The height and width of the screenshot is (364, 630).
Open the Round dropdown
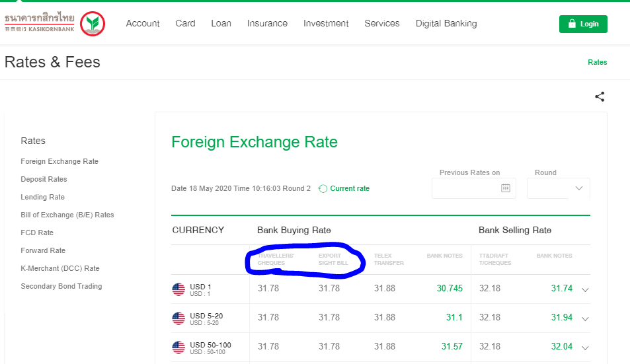(558, 188)
